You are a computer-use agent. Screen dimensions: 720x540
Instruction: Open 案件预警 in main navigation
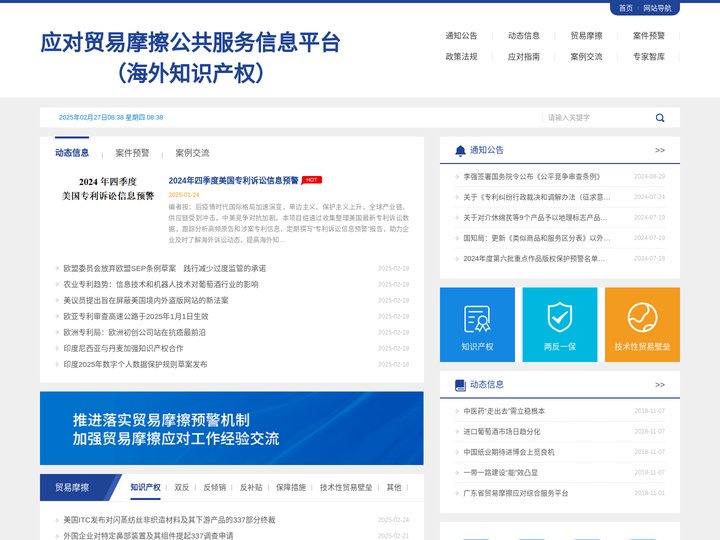coord(648,35)
